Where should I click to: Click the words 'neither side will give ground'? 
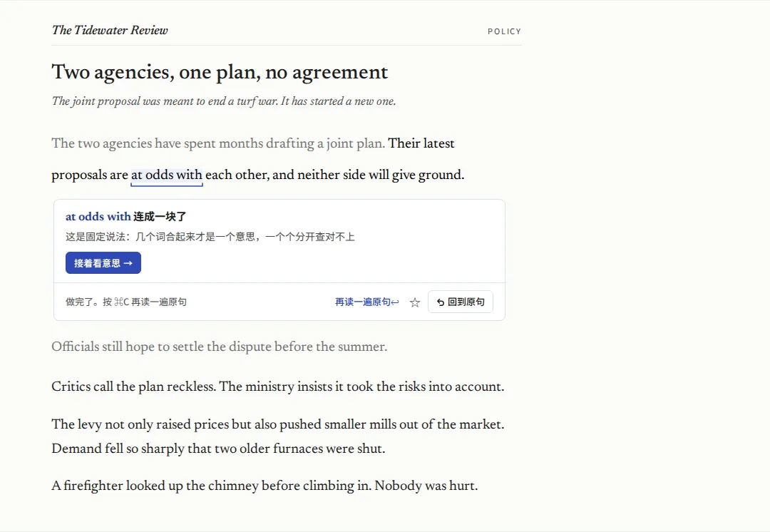click(381, 175)
